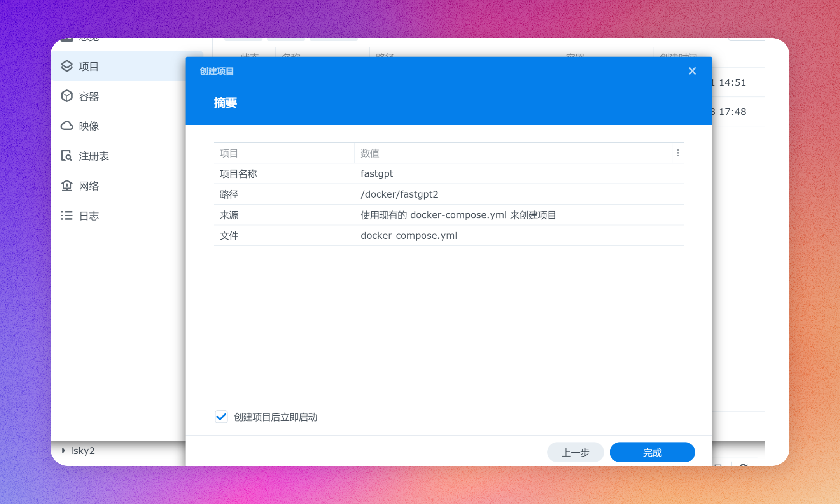The height and width of the screenshot is (504, 840).
Task: Finish the wizard with 完成 button
Action: pos(652,452)
